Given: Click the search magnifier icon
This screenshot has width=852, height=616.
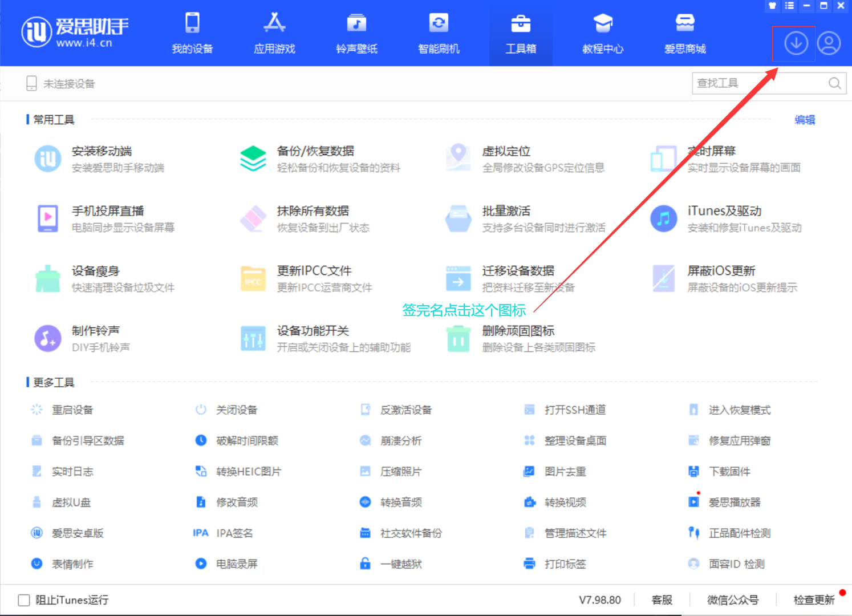Looking at the screenshot, I should (x=834, y=83).
